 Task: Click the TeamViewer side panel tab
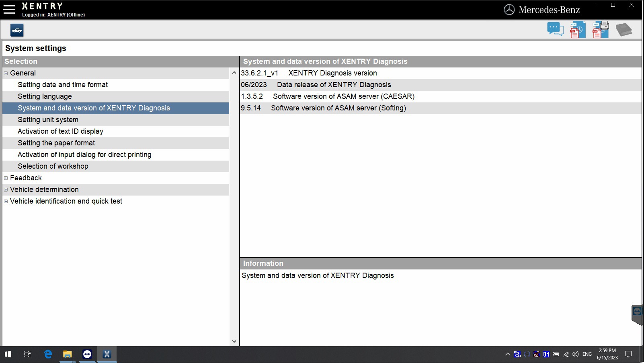638,314
